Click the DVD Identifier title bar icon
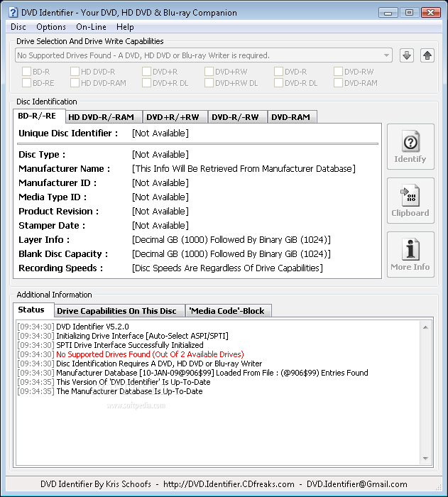This screenshot has height=497, width=448. [13, 12]
